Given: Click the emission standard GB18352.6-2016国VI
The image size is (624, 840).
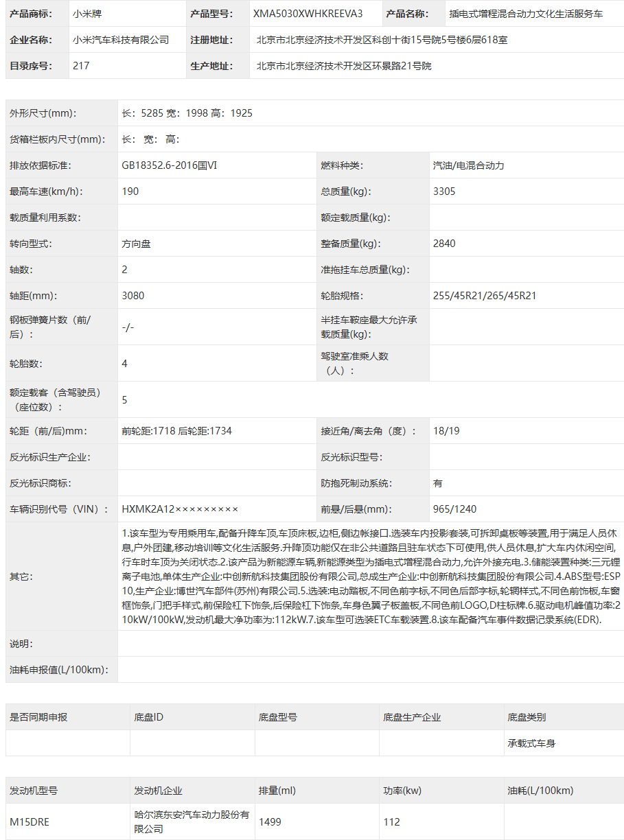Looking at the screenshot, I should click(170, 165).
